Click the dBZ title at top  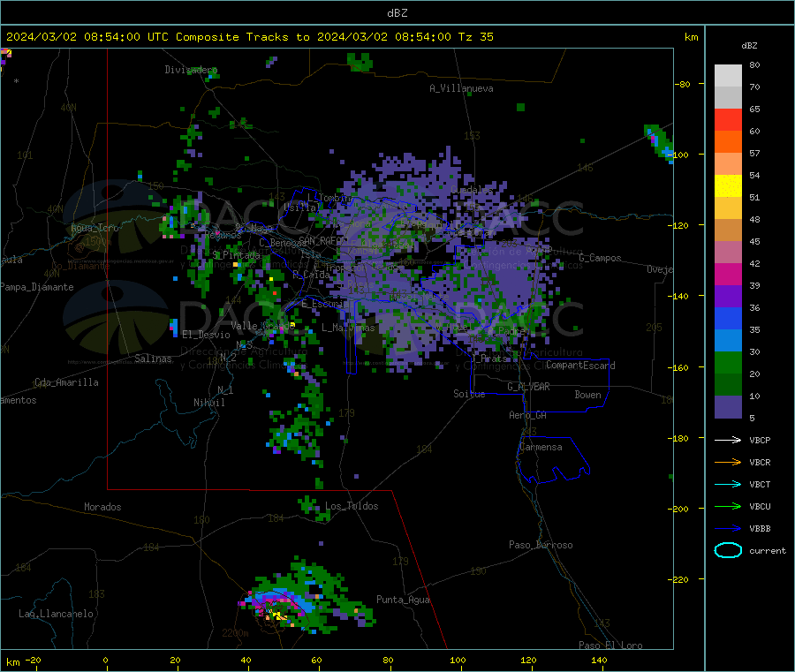(397, 13)
